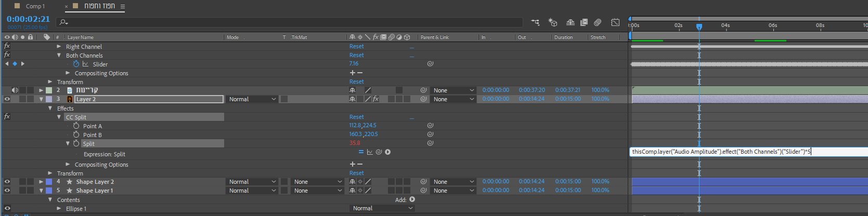The width and height of the screenshot is (868, 216).
Task: Toggle Ellipse 1 visibility eye
Action: 7,208
